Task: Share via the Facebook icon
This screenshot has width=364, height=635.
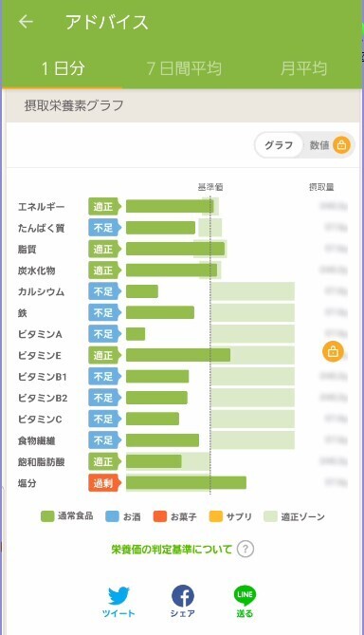Action: tap(183, 596)
